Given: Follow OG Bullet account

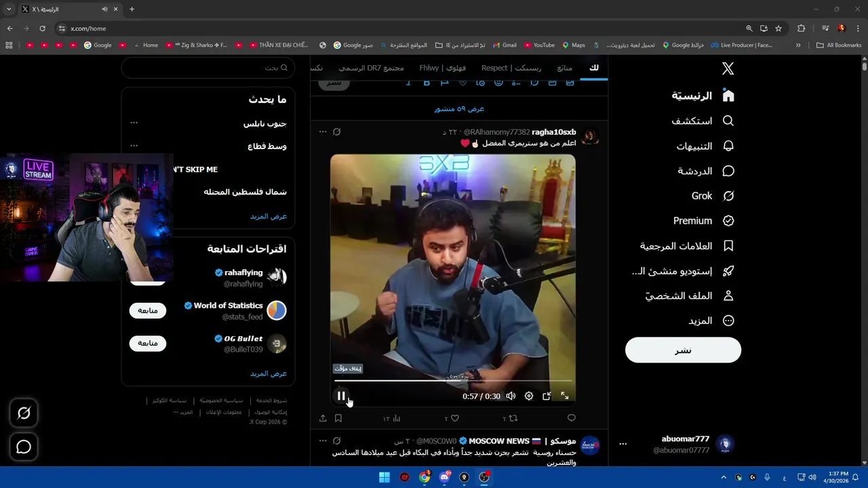Looking at the screenshot, I should pos(148,343).
